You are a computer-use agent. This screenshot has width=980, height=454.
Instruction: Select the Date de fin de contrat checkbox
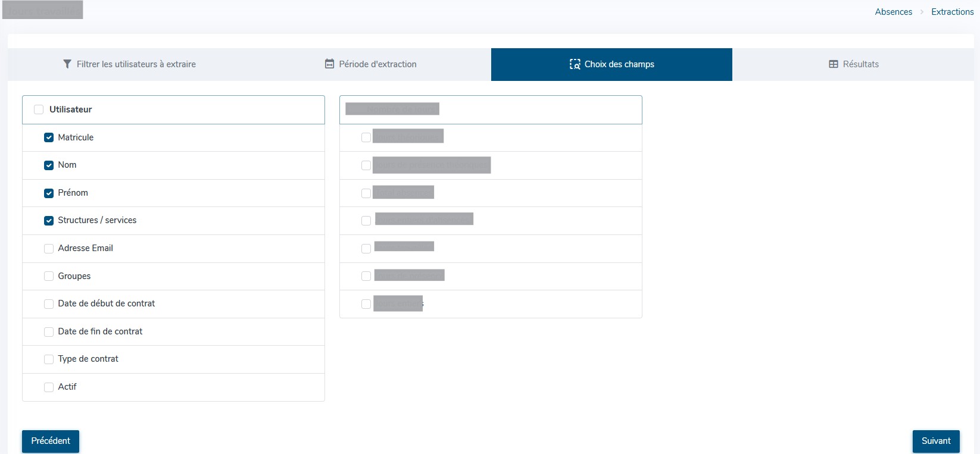coord(49,332)
